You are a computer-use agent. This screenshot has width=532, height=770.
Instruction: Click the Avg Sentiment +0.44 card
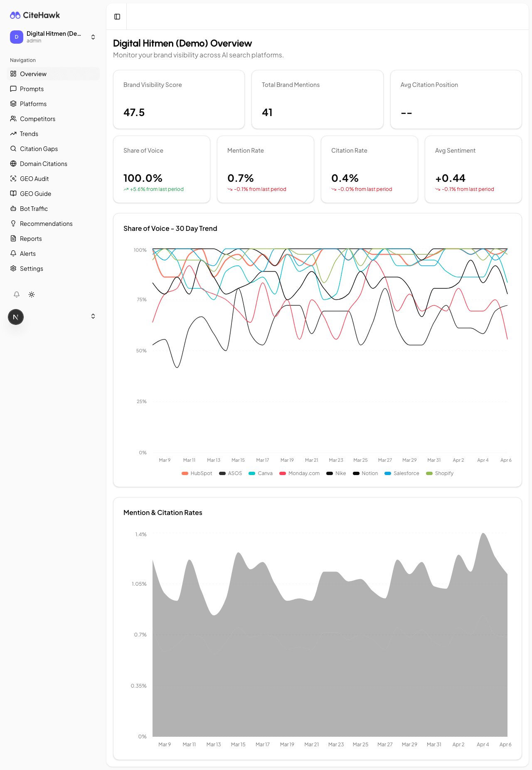[473, 169]
